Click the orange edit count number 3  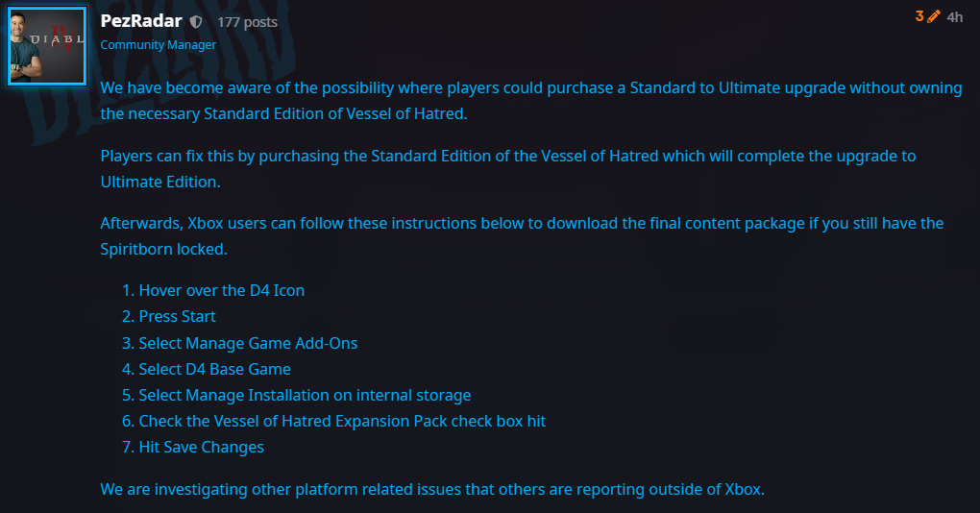[x=919, y=16]
